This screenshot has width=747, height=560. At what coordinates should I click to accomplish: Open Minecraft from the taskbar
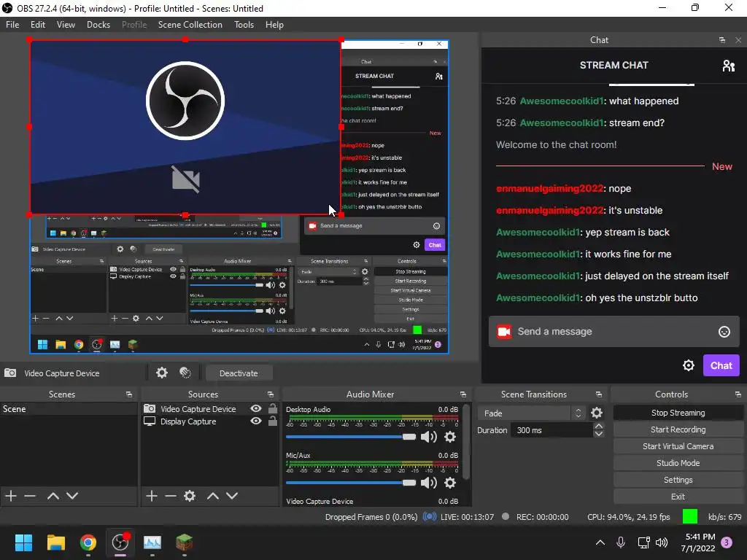(184, 542)
